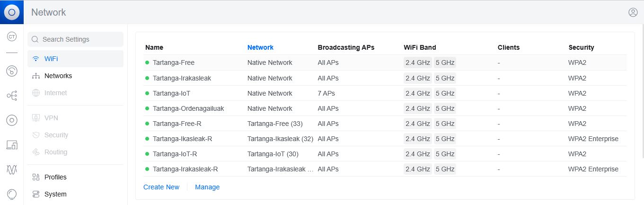Open the topology icon in left rail
This screenshot has width=644, height=205.
[x=12, y=96]
